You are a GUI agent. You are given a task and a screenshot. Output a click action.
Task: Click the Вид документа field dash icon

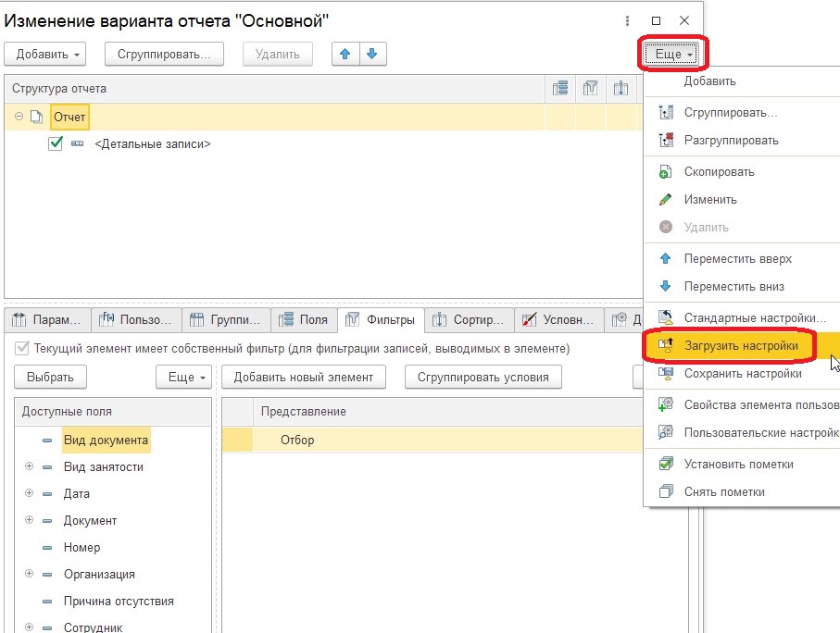point(47,441)
